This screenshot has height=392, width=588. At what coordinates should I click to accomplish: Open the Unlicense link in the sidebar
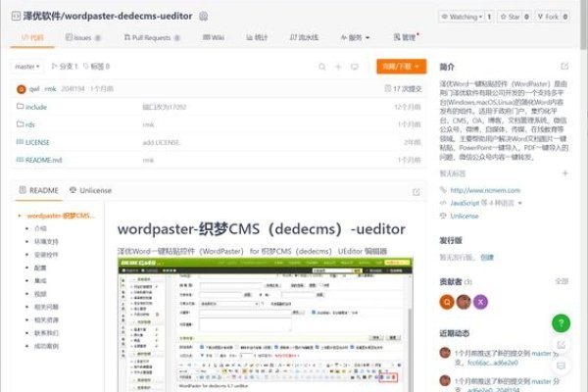(x=465, y=216)
